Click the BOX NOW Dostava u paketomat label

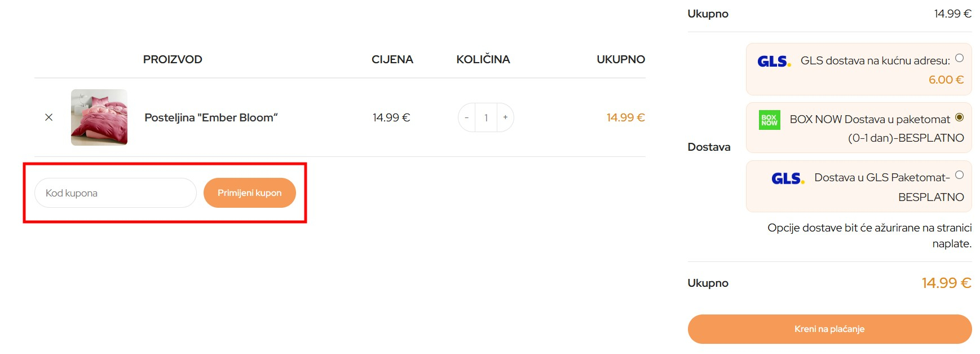click(x=869, y=120)
